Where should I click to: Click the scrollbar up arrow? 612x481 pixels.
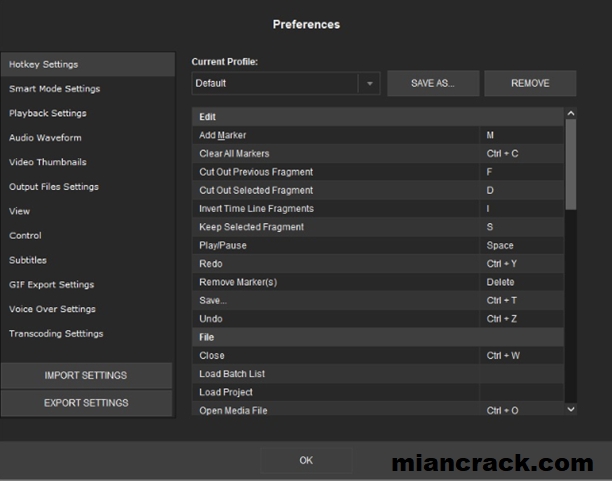coord(571,113)
